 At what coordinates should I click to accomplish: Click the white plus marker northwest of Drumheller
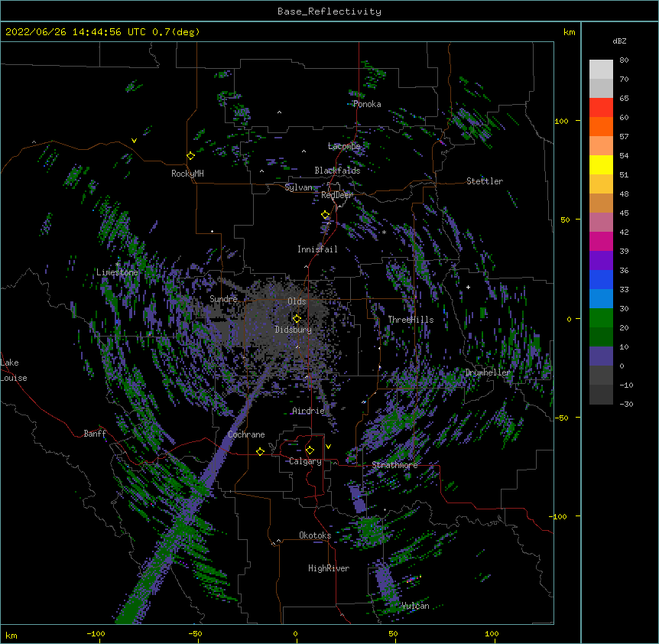468,287
